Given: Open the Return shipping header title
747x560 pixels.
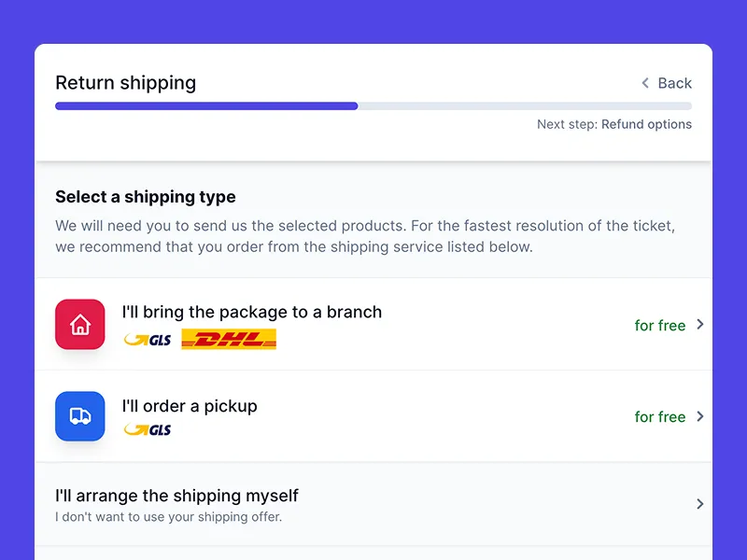Looking at the screenshot, I should (x=126, y=83).
